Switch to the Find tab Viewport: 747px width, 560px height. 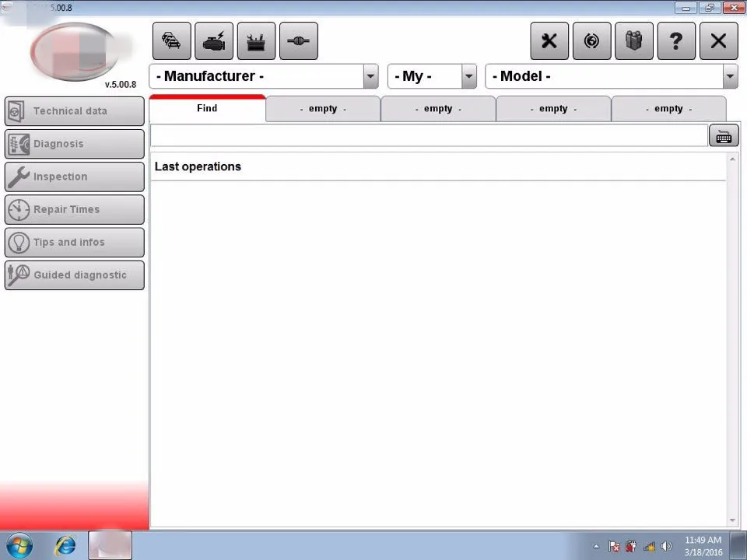pyautogui.click(x=207, y=108)
